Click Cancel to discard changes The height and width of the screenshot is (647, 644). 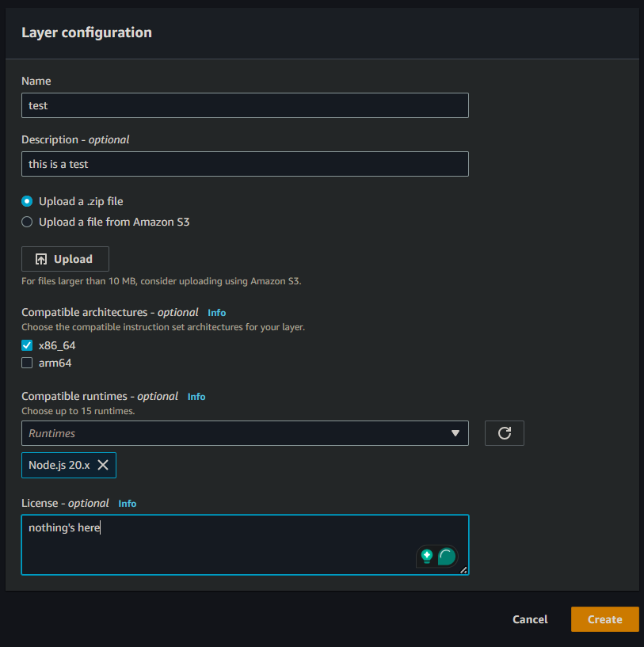tap(529, 619)
